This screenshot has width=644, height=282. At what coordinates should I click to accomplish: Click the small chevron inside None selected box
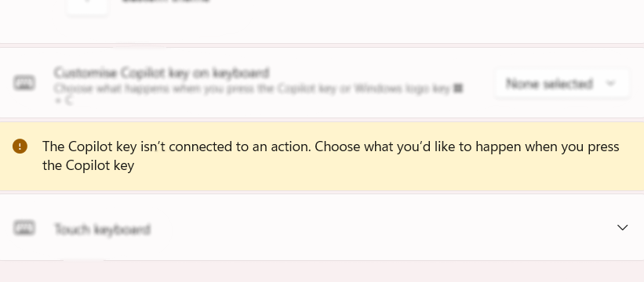tap(610, 84)
